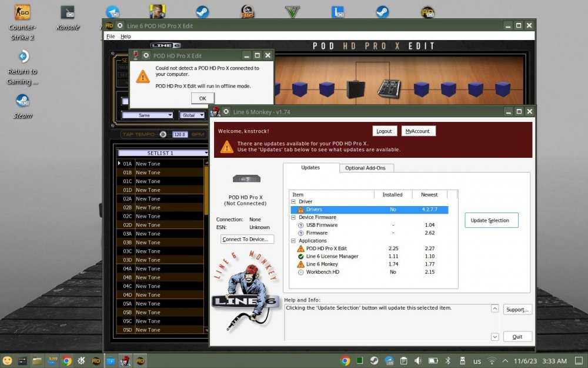Image resolution: width=588 pixels, height=368 pixels.
Task: Open the Same dropdown in POD editor
Action: point(147,115)
